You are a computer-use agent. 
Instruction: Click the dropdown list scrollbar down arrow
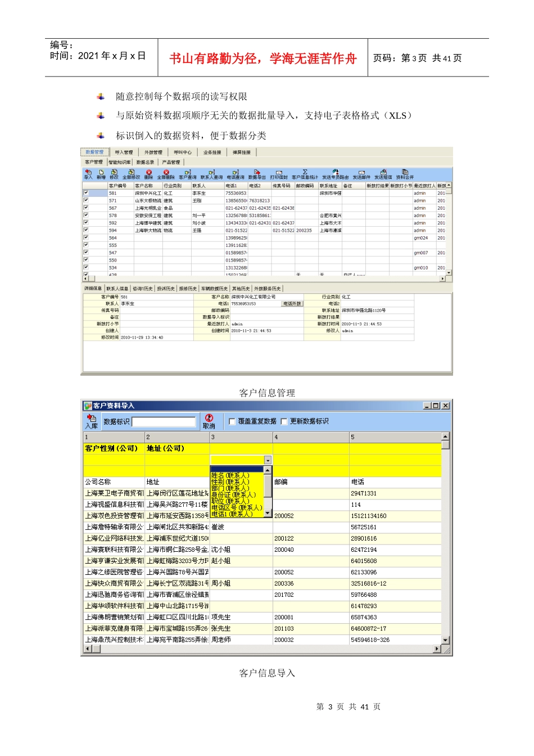(x=268, y=514)
